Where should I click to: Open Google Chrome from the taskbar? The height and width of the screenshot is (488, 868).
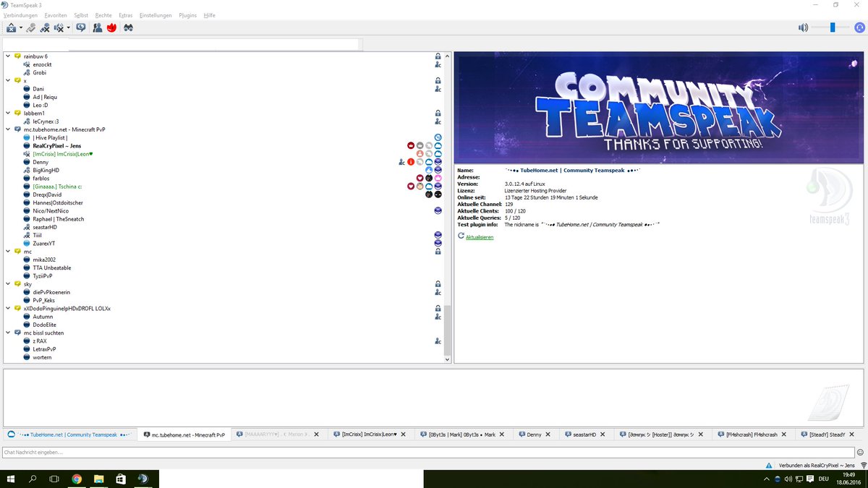click(77, 479)
